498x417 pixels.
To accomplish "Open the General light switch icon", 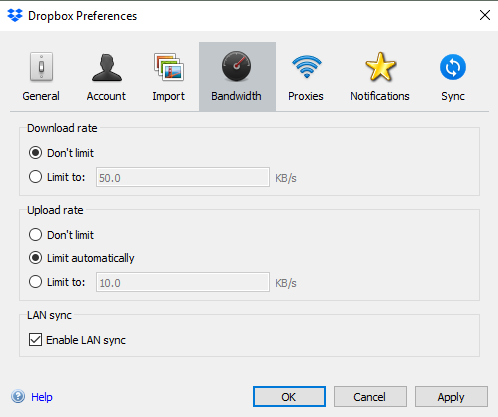I will [41, 67].
